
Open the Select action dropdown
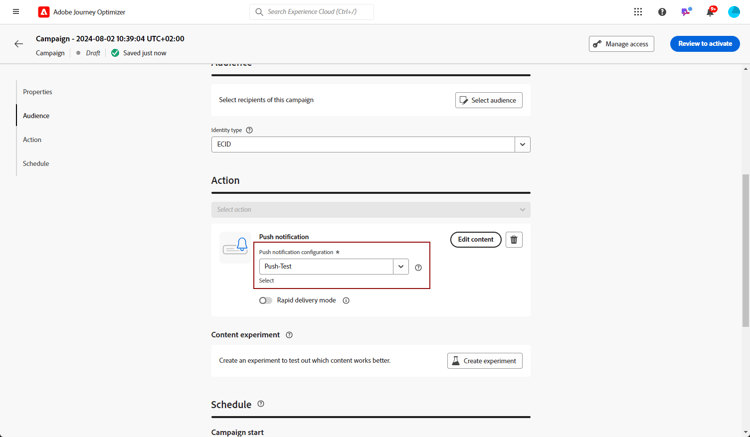point(371,209)
